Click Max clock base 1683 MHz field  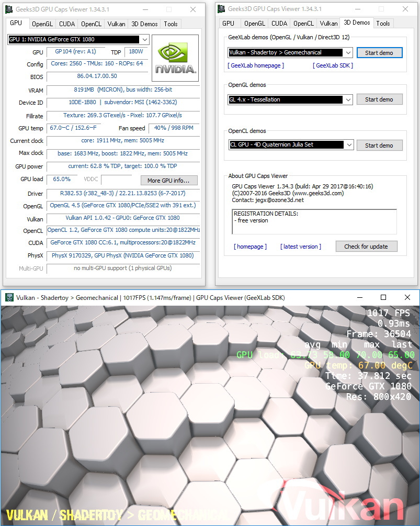(123, 154)
